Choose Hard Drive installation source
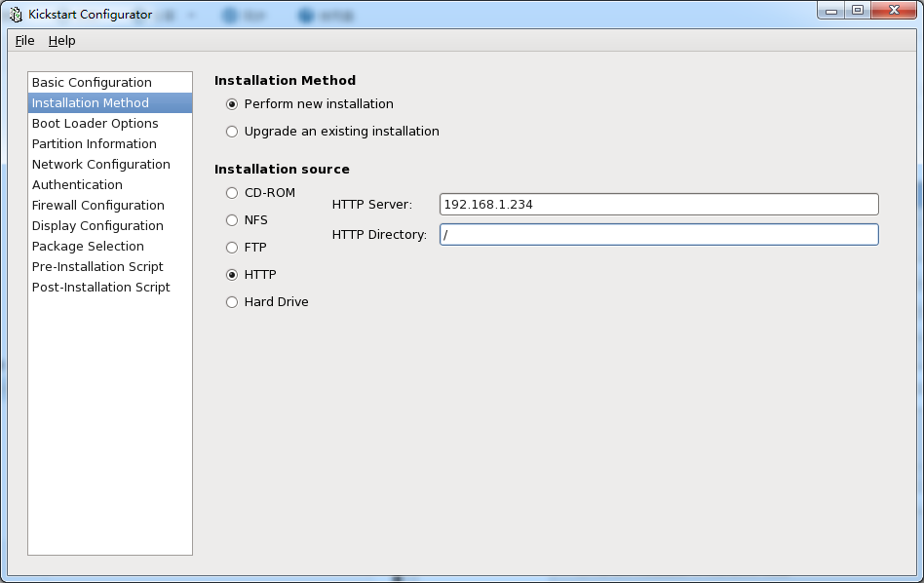 232,302
